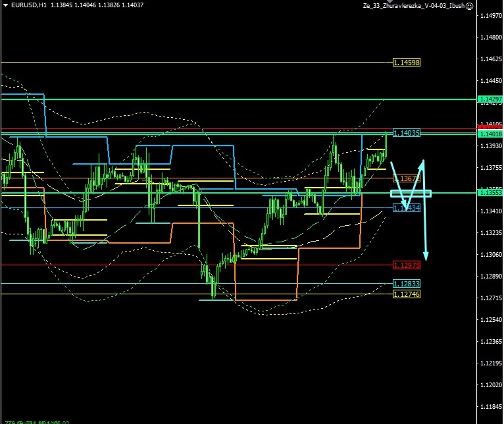Select the upward cyan arrow head
The width and height of the screenshot is (504, 424).
click(x=423, y=163)
